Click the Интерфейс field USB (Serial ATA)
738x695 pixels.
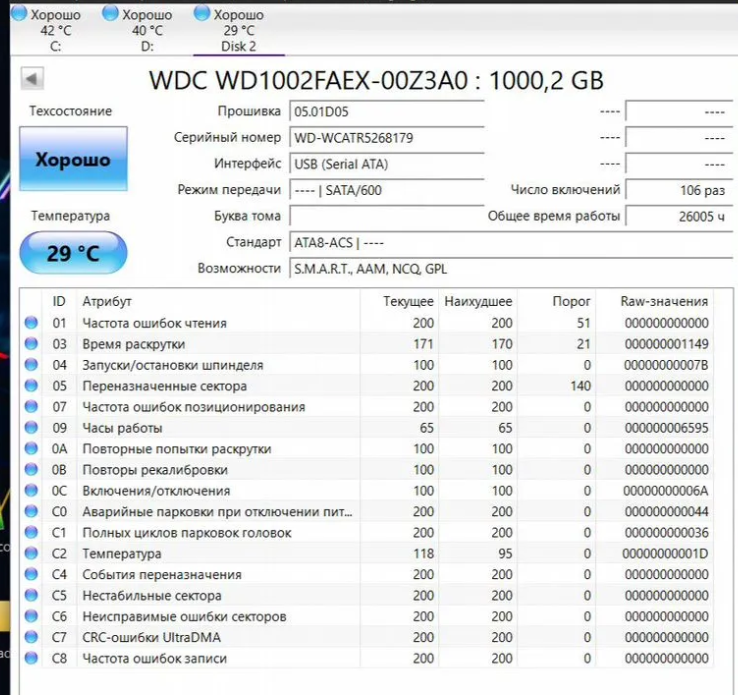pos(386,164)
